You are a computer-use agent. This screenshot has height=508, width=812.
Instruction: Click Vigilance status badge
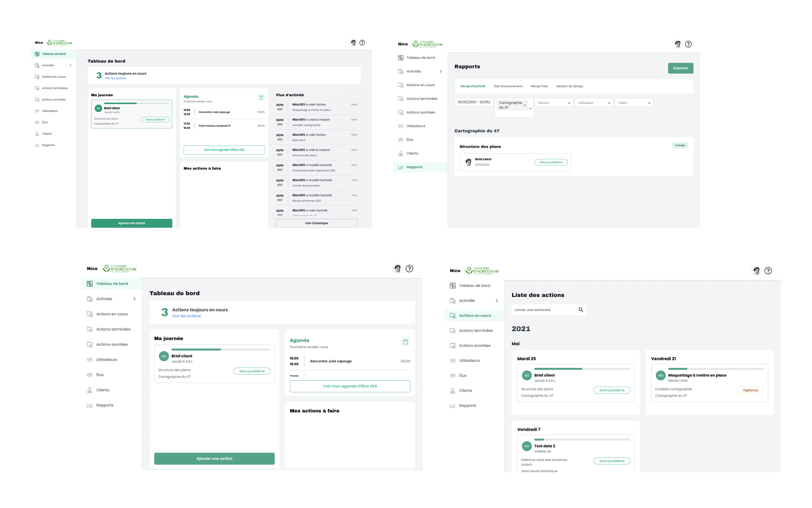pyautogui.click(x=750, y=391)
